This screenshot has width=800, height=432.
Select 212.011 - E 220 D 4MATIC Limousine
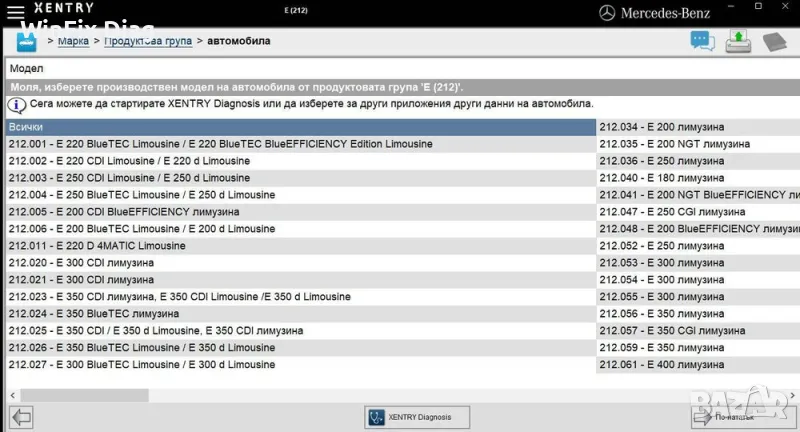(x=301, y=246)
